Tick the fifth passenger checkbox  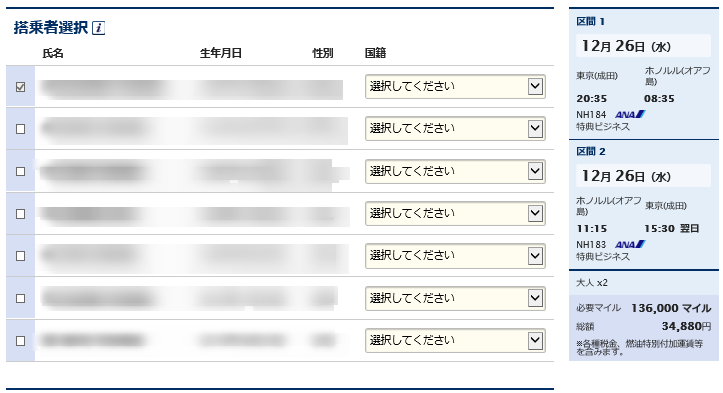(x=20, y=256)
